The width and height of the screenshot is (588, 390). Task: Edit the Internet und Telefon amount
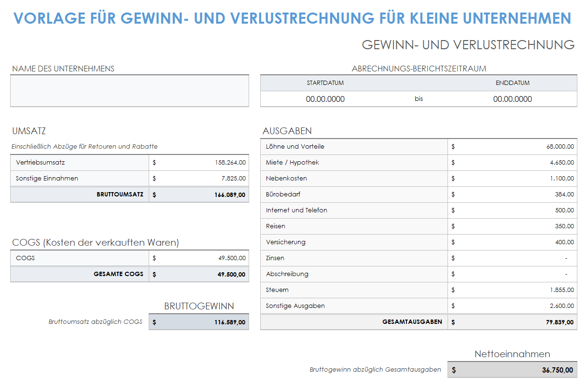[513, 210]
